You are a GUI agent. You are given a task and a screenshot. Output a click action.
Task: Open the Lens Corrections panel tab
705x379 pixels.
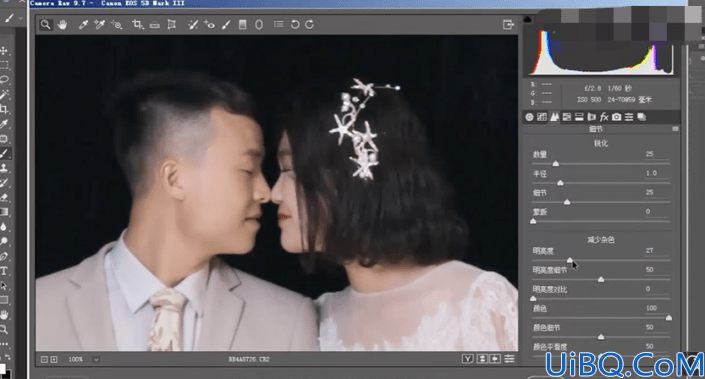[x=592, y=117]
